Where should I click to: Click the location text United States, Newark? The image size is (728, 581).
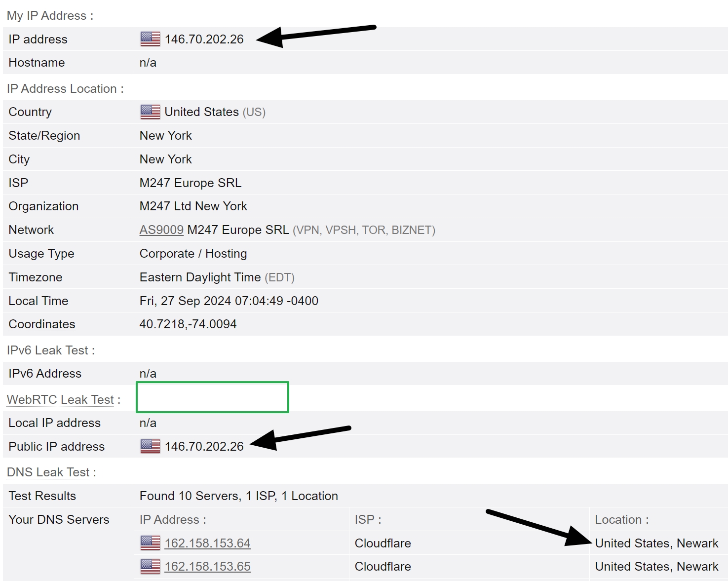[657, 542]
